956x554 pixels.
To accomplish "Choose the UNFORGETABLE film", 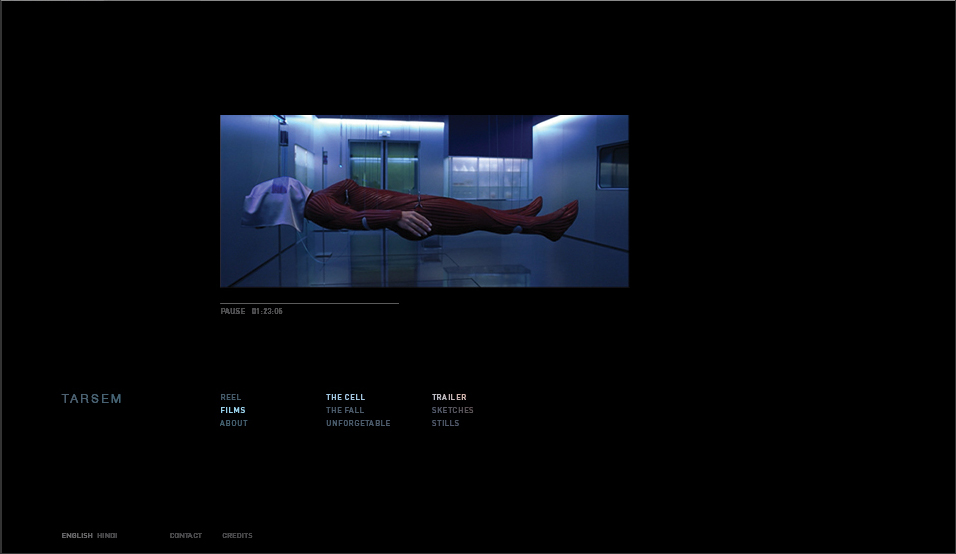I will pyautogui.click(x=358, y=423).
